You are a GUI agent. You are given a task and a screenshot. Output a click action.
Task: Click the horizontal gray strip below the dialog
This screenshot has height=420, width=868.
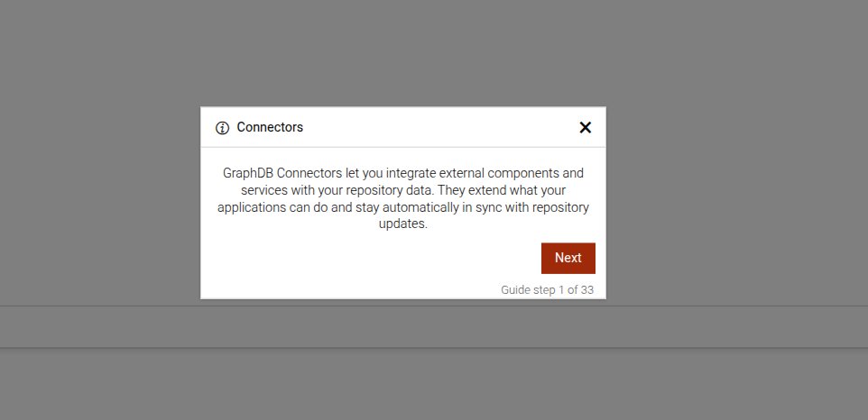point(433,326)
